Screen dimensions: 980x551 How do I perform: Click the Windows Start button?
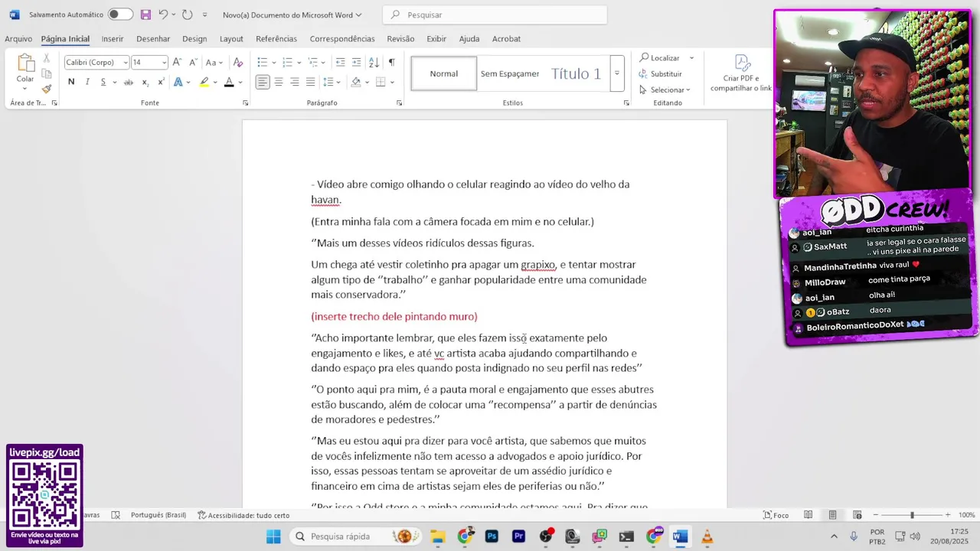[x=273, y=536]
